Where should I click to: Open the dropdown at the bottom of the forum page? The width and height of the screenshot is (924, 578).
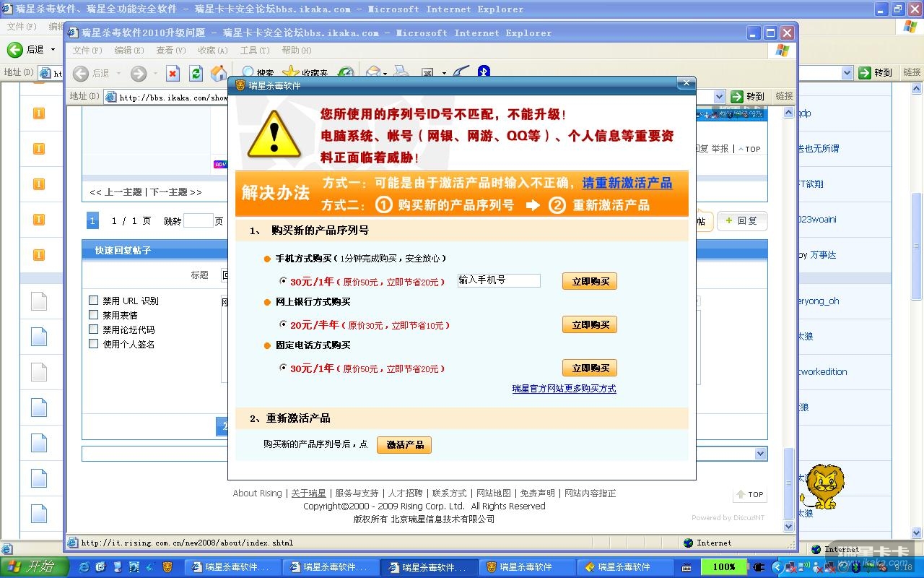click(759, 454)
